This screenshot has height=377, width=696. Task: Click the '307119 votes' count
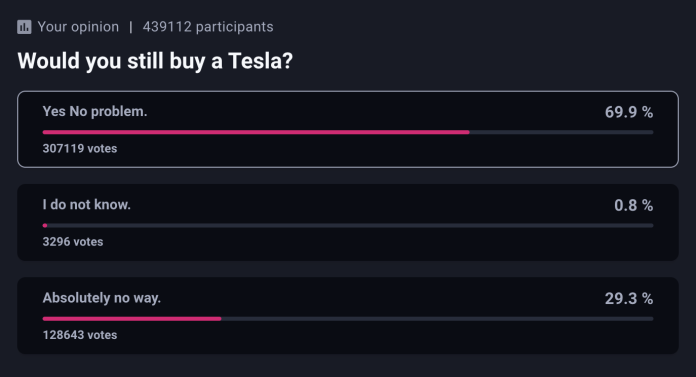(80, 148)
